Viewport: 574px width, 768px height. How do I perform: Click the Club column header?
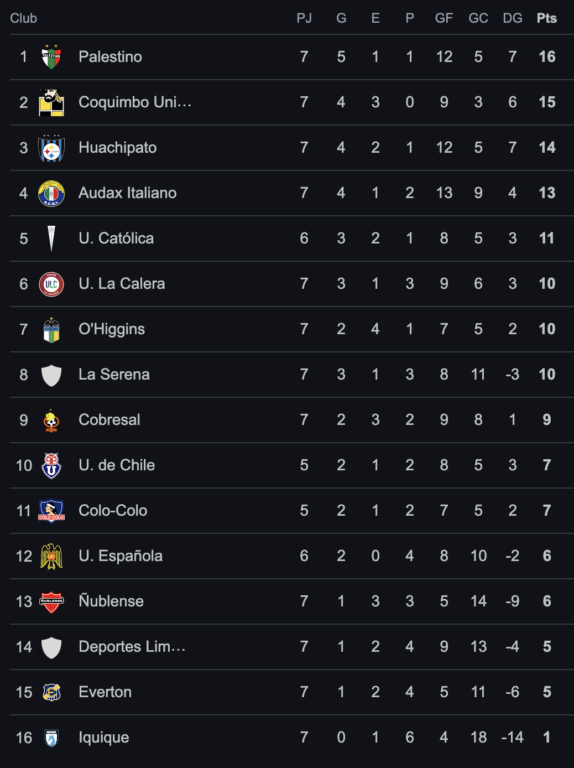[x=24, y=18]
